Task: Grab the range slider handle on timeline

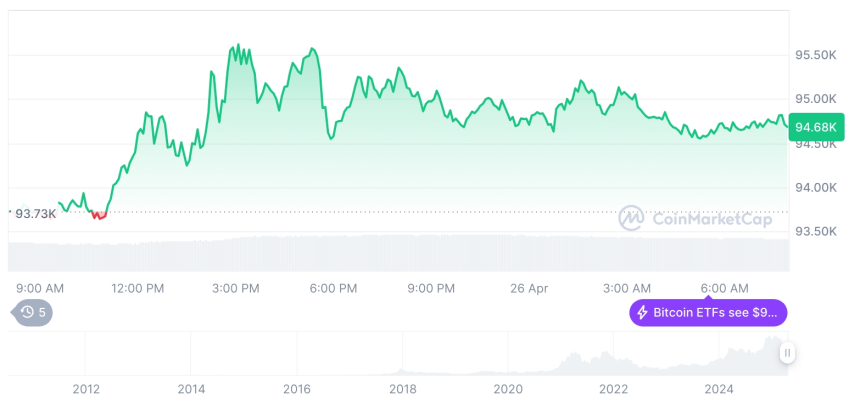Action: tap(787, 353)
